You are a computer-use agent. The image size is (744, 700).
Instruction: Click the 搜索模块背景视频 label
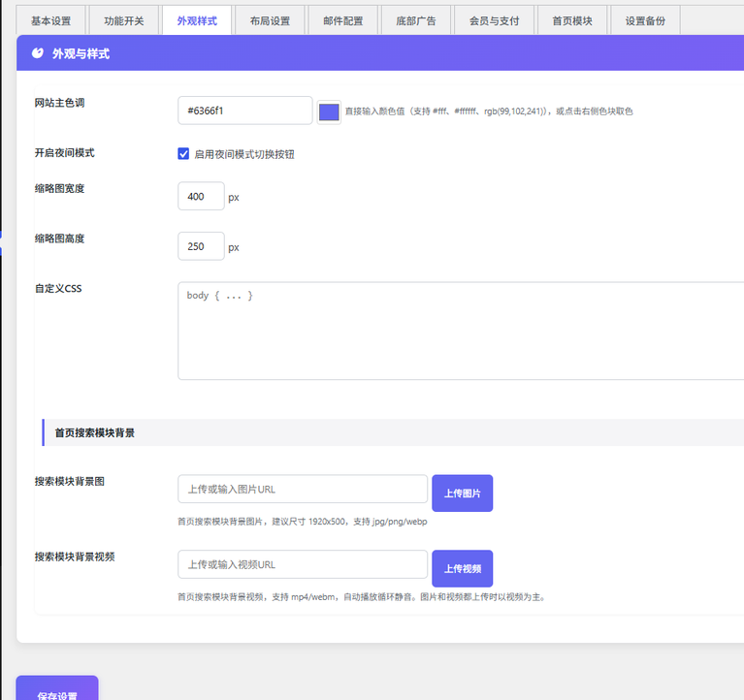point(75,557)
